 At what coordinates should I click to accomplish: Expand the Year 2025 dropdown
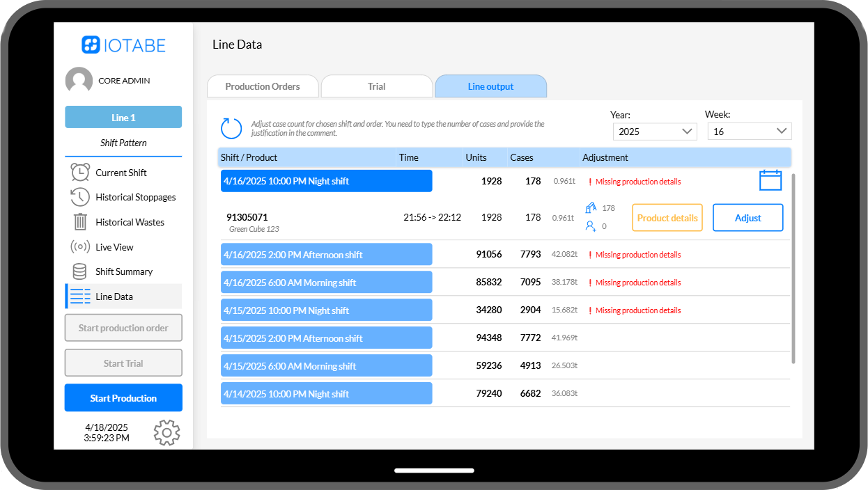tap(655, 132)
